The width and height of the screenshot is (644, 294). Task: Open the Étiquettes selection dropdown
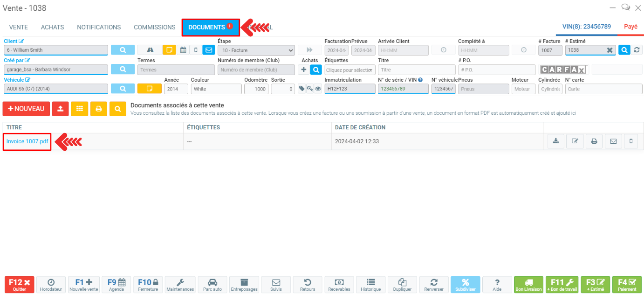coord(350,70)
